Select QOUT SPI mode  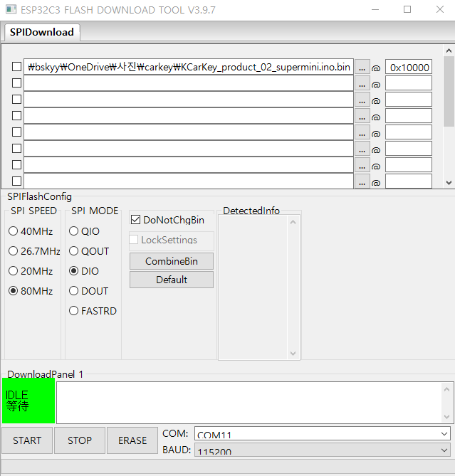89,251
